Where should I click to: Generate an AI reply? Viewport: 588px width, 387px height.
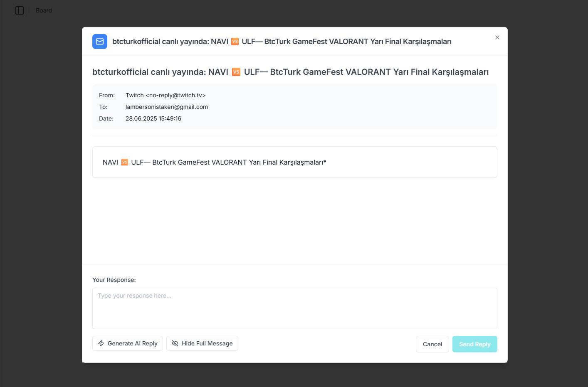tap(128, 343)
